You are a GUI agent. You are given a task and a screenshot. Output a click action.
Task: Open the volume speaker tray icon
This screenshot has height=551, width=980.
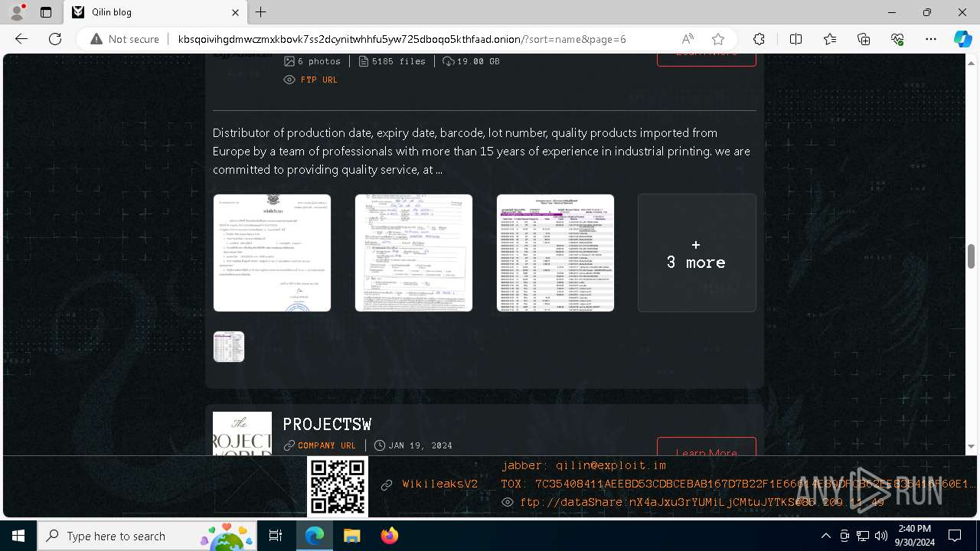click(x=881, y=536)
